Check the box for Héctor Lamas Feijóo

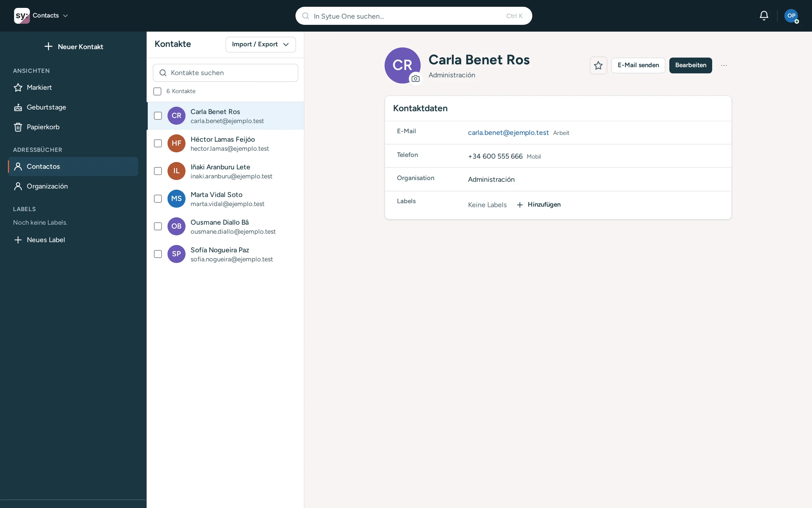point(158,143)
